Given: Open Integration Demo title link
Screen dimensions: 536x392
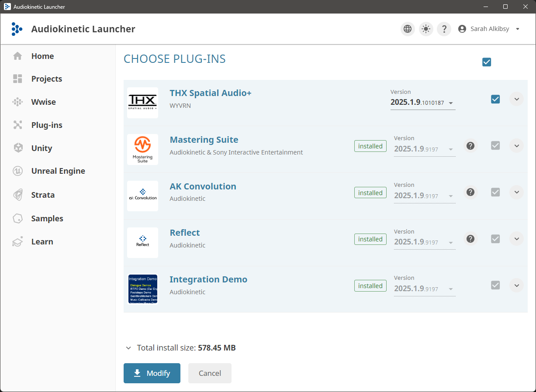Looking at the screenshot, I should click(x=208, y=279).
